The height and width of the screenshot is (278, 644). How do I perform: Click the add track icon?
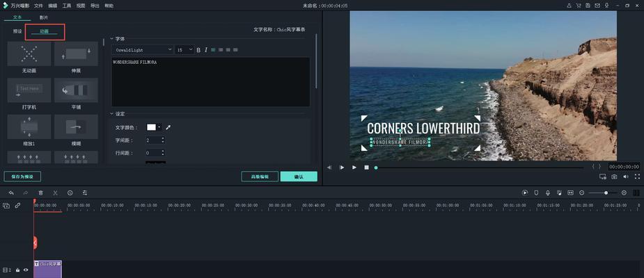6,206
